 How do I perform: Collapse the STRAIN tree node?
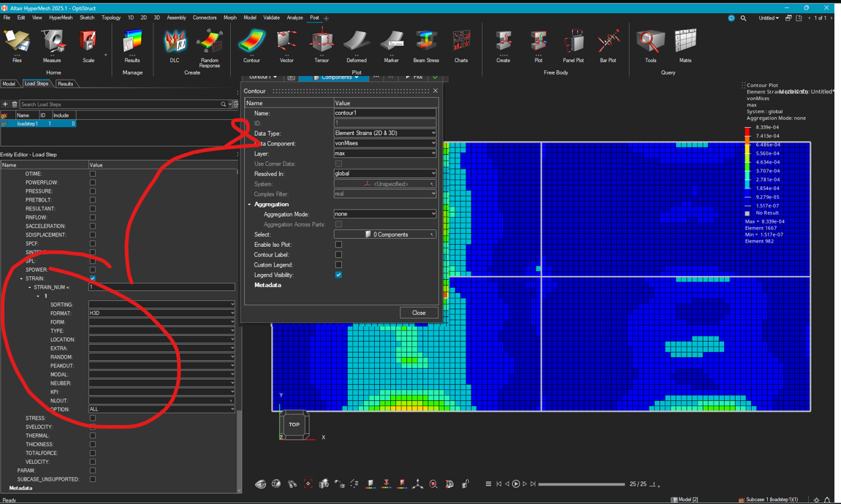tap(21, 279)
